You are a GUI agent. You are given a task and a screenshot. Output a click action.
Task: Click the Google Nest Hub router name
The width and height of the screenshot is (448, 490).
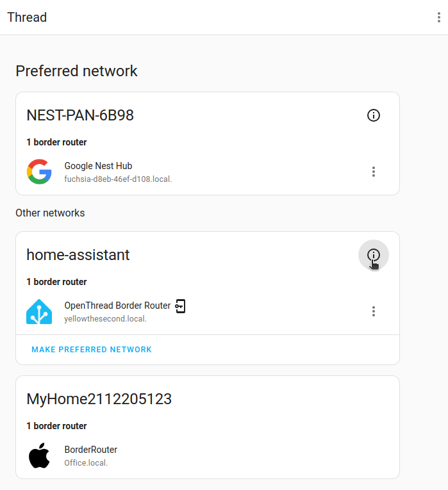pyautogui.click(x=98, y=166)
